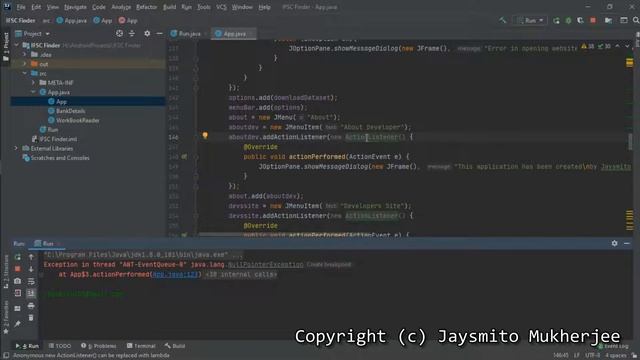Screen dimensions: 640x360
Task: Click the Build Project hammer icon
Action: point(502,20)
